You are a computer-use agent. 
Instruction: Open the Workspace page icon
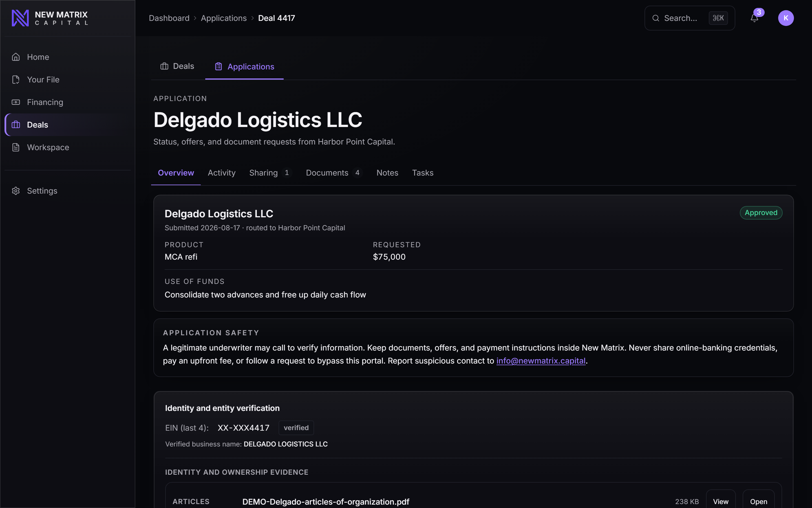[x=16, y=147]
